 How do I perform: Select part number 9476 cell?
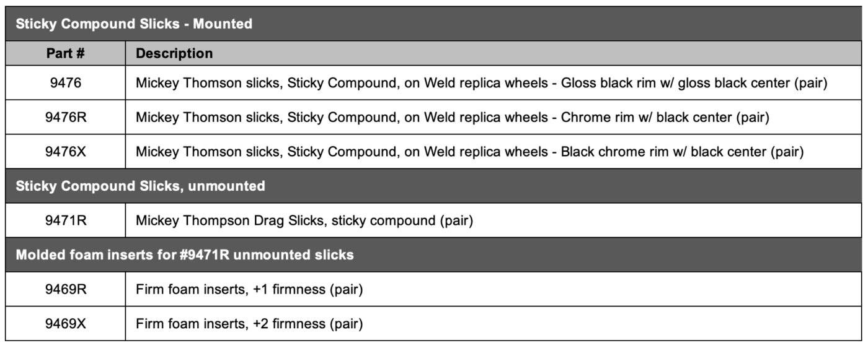click(65, 82)
